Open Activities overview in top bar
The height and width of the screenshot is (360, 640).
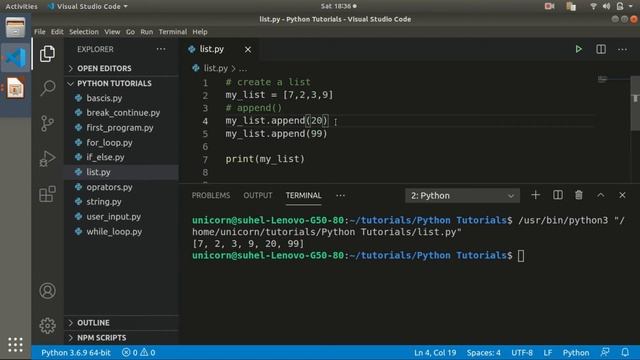point(21,6)
